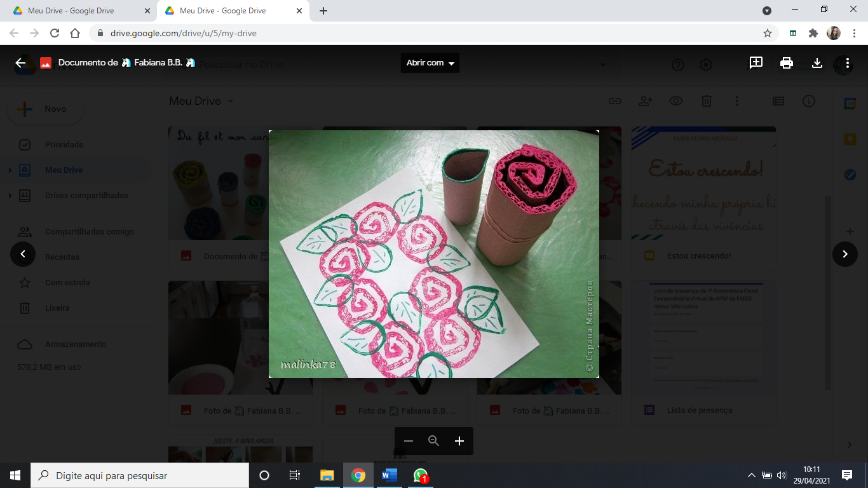Open a new browser tab
Viewport: 868px width, 488px height.
pyautogui.click(x=323, y=11)
